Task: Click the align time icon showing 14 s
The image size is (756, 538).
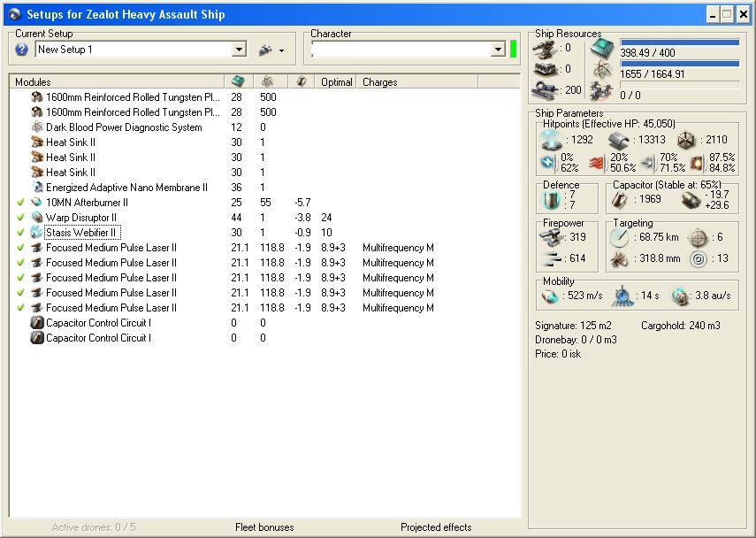Action: (623, 296)
